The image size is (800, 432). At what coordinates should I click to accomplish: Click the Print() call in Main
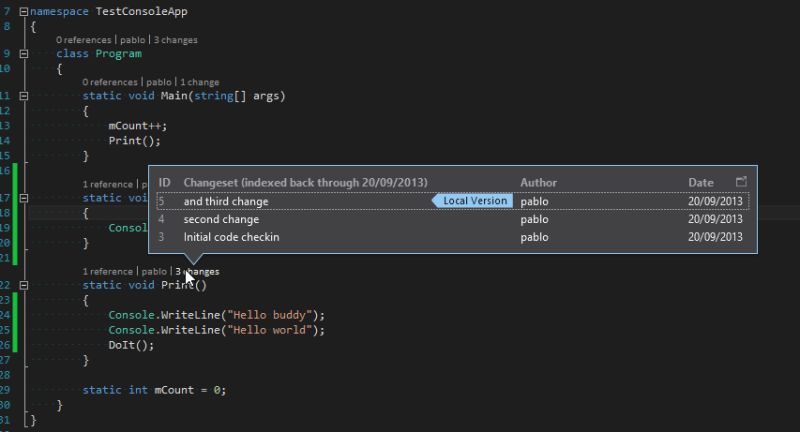[x=134, y=141]
